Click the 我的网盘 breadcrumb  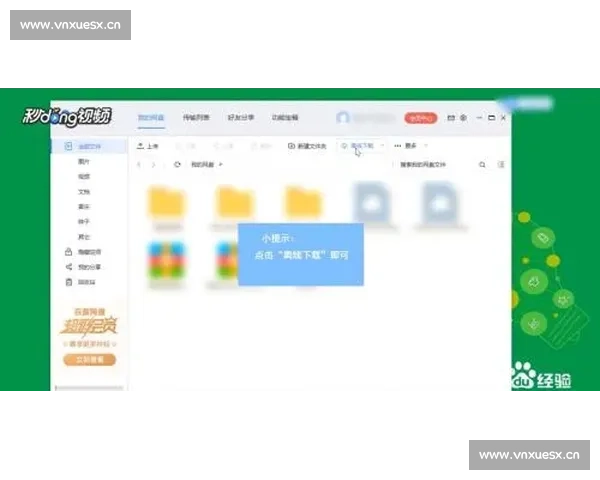coord(202,165)
